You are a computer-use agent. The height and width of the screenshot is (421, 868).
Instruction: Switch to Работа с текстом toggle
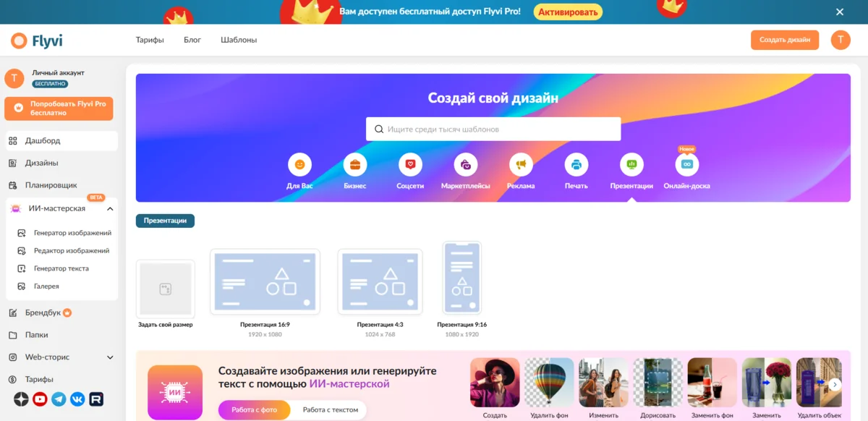coord(330,410)
